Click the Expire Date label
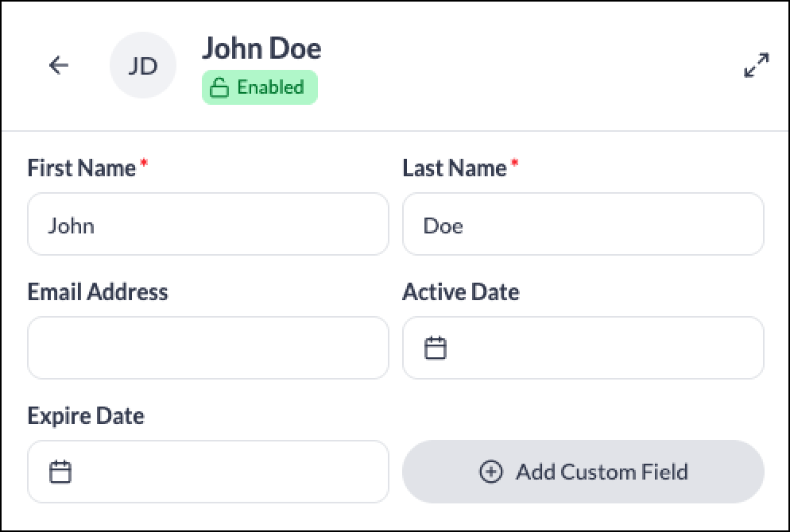 tap(86, 416)
